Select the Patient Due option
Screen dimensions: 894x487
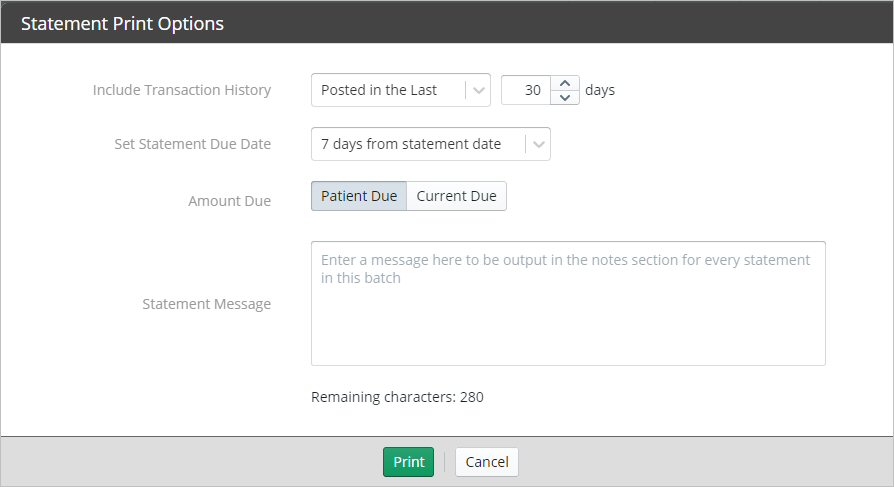[x=359, y=196]
